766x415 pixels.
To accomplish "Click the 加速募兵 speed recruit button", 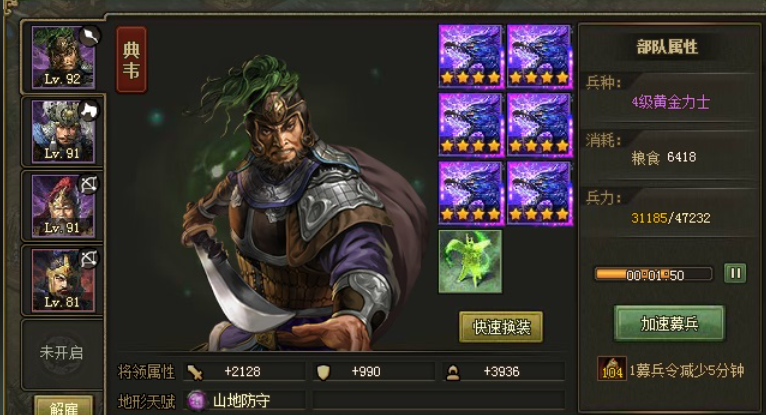I will coord(669,323).
